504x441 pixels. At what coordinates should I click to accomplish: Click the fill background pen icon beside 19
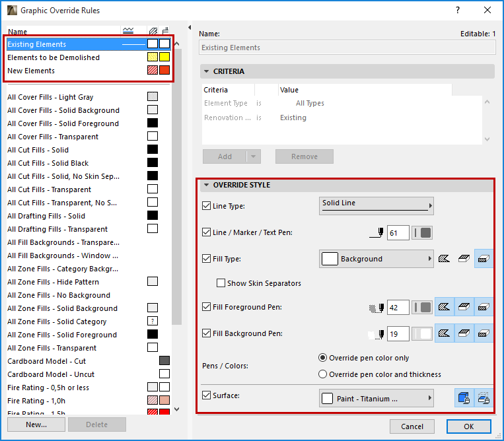click(x=377, y=334)
